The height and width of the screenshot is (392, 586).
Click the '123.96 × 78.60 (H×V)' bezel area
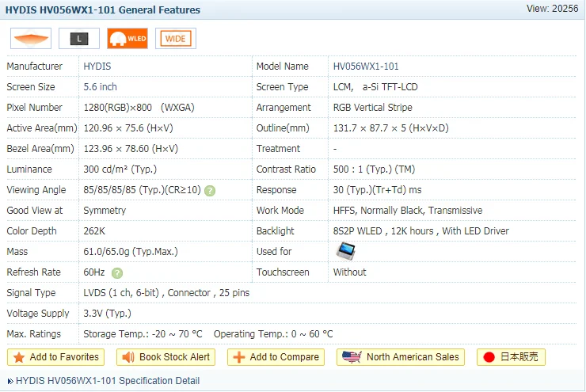[131, 149]
